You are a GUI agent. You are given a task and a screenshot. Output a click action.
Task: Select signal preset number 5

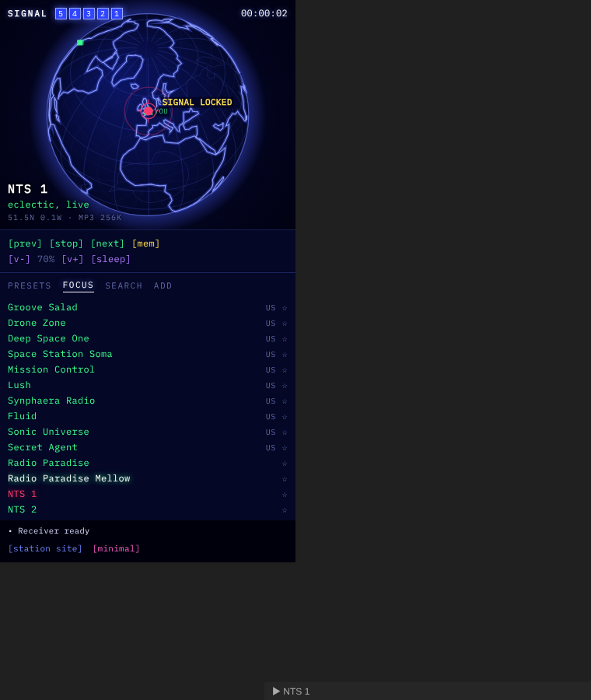pos(61,13)
